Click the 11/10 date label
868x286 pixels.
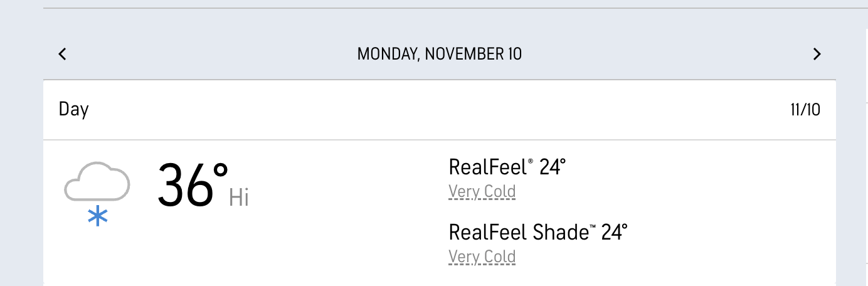805,110
